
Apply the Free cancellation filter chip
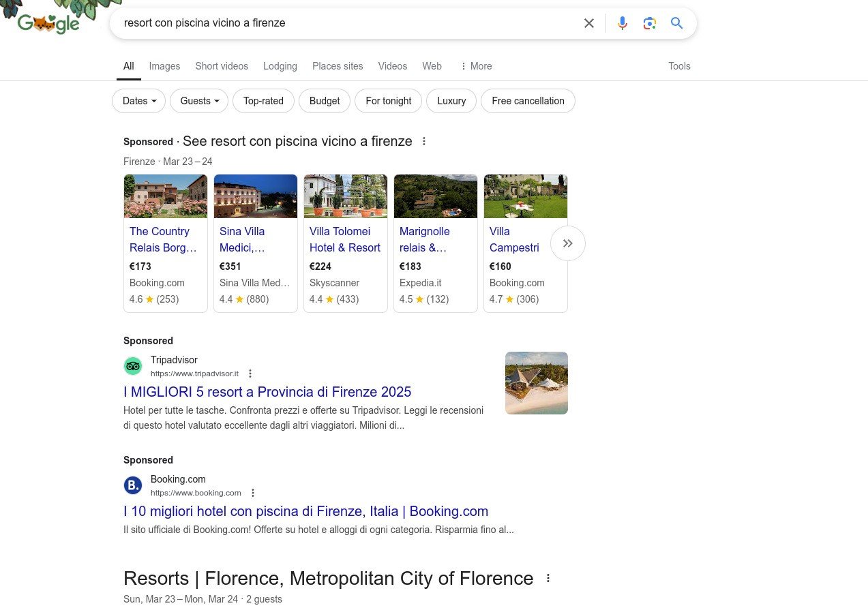tap(528, 101)
